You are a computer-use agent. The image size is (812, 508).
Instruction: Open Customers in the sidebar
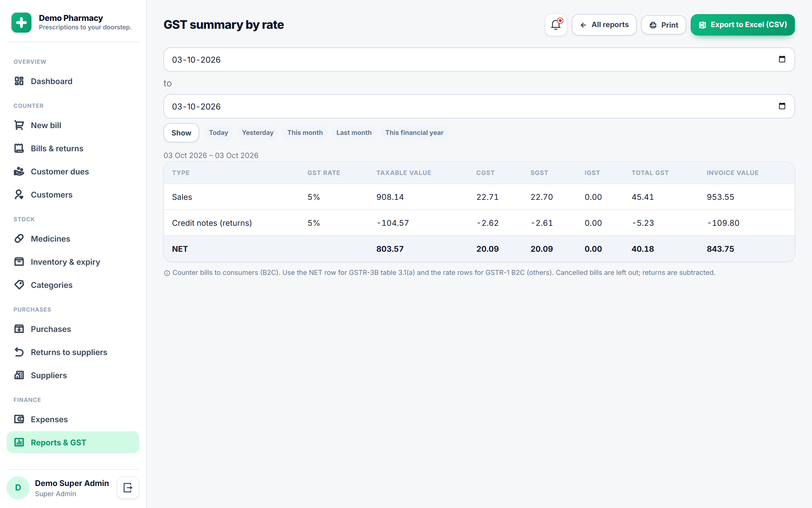point(73,194)
